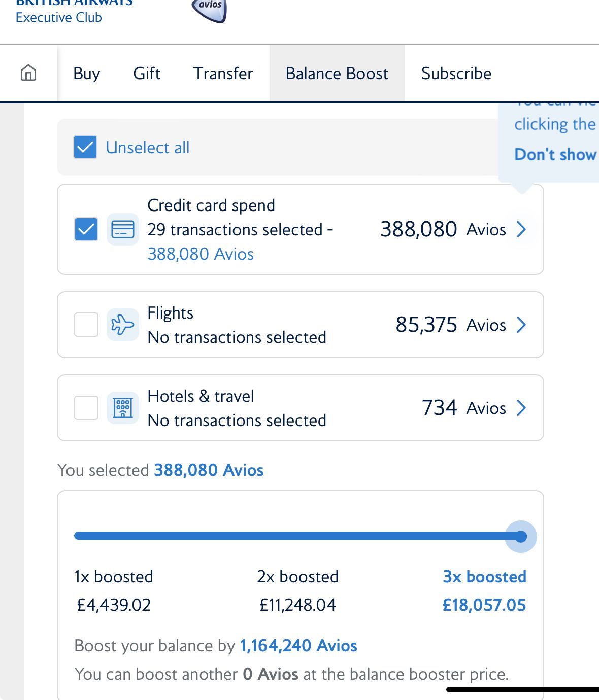Viewport: 599px width, 700px height.
Task: Click the Don't show link in tooltip
Action: [556, 154]
